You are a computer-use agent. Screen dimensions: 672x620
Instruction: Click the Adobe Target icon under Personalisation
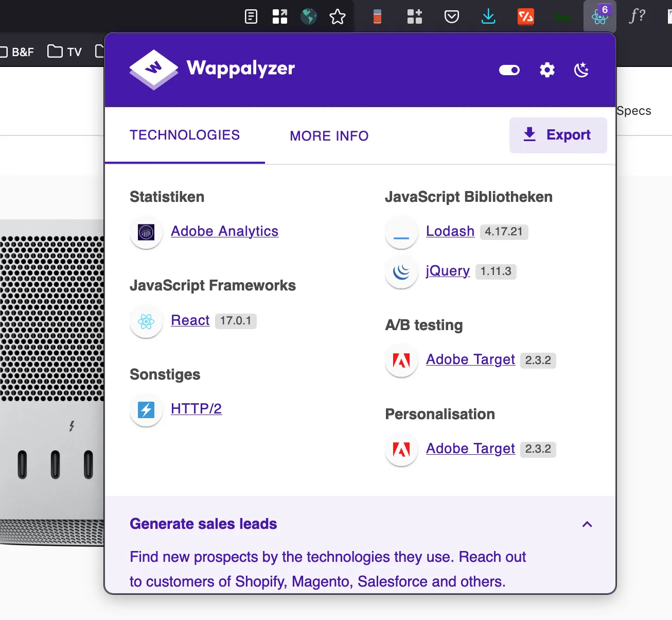pos(401,450)
